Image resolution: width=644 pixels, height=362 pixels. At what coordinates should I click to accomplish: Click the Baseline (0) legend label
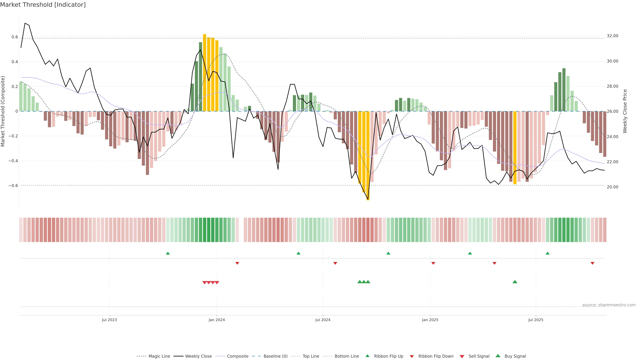pos(276,356)
